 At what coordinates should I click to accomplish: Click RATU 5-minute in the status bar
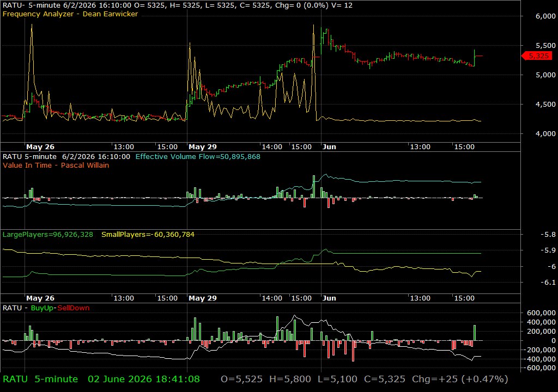point(40,379)
